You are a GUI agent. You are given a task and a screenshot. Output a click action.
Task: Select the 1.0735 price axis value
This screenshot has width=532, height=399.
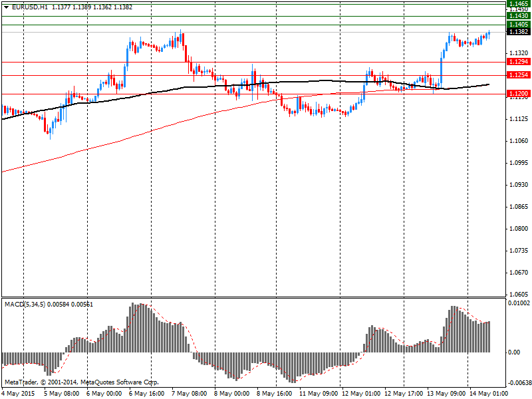click(519, 251)
